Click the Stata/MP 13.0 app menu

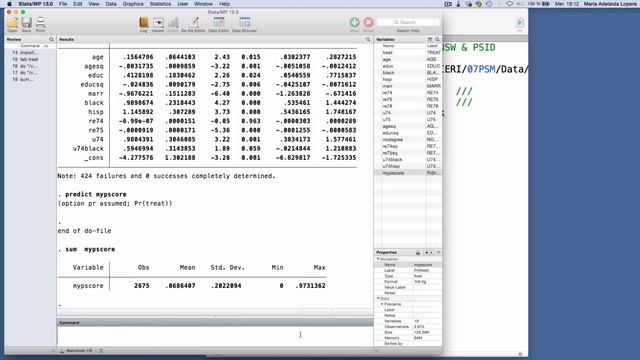click(36, 4)
